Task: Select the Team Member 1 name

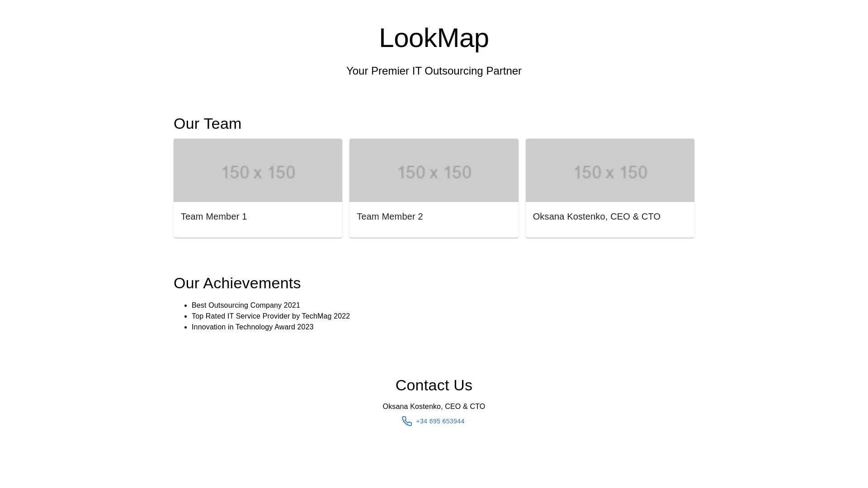Action: tap(214, 216)
